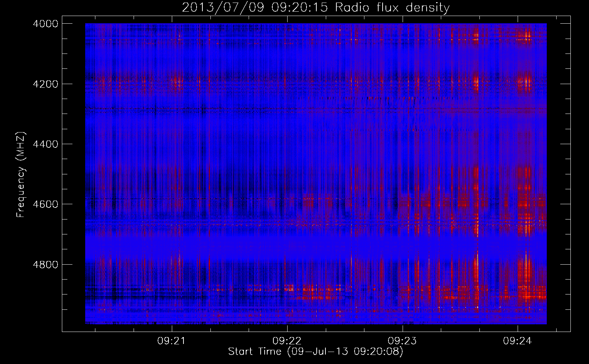This screenshot has height=364, width=589.
Task: Click the "Frequency (MHZ)" axis title
Action: [21, 175]
